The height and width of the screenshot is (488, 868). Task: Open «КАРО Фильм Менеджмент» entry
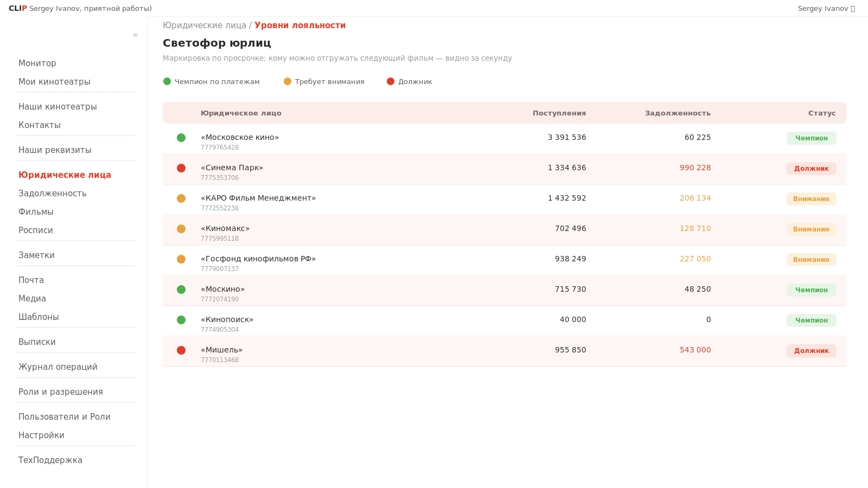(258, 198)
